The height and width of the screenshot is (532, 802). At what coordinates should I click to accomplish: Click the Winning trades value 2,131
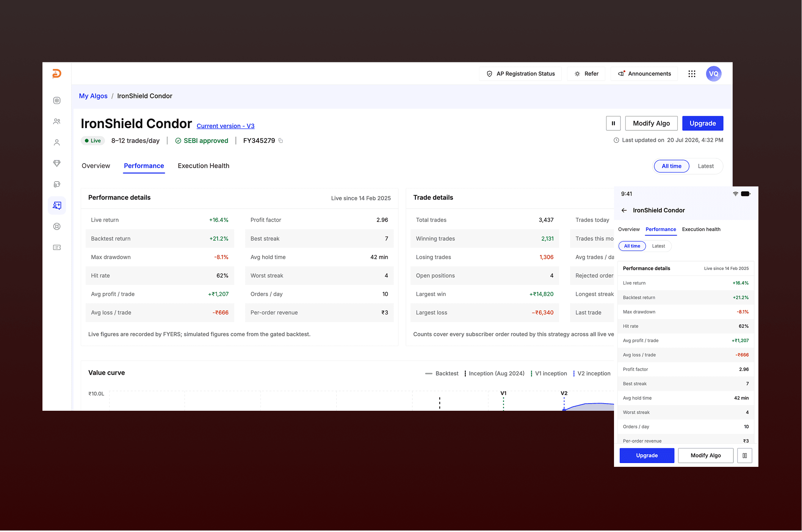547,238
